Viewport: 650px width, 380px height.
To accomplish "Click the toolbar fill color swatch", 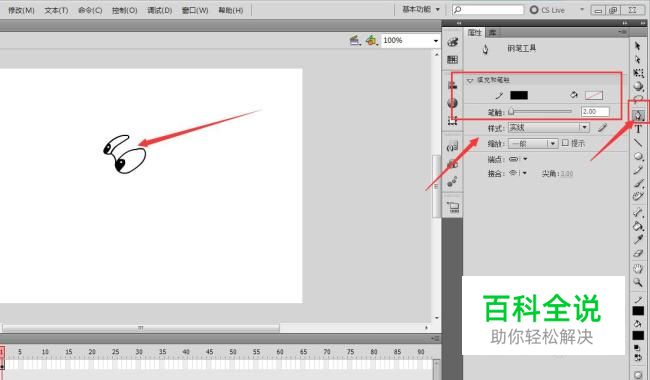I will 638,335.
